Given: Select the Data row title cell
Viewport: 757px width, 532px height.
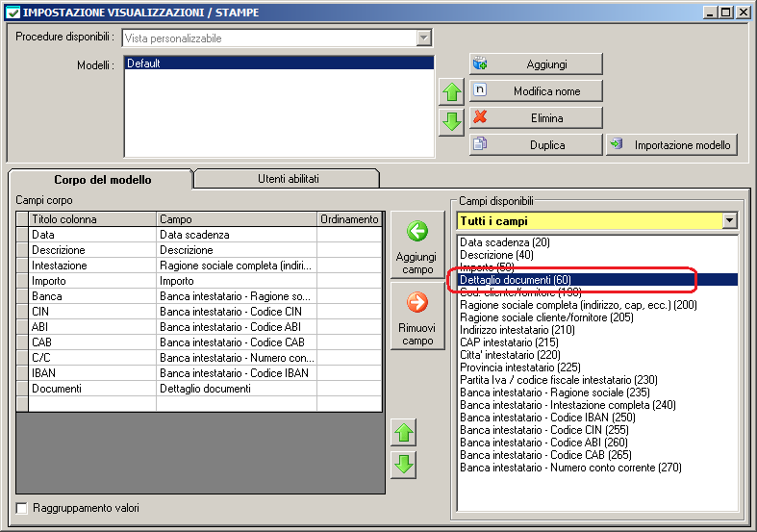Looking at the screenshot, I should click(92, 235).
